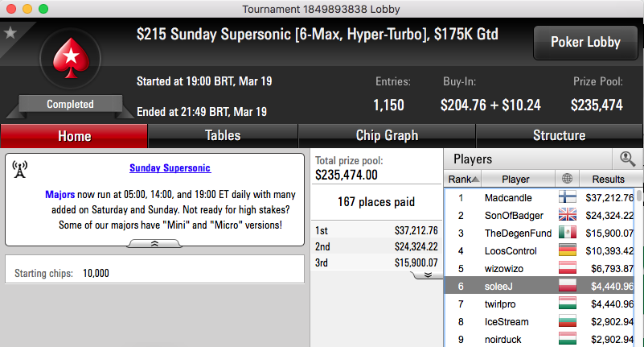
Task: Open the player search magnifier icon
Action: click(627, 159)
